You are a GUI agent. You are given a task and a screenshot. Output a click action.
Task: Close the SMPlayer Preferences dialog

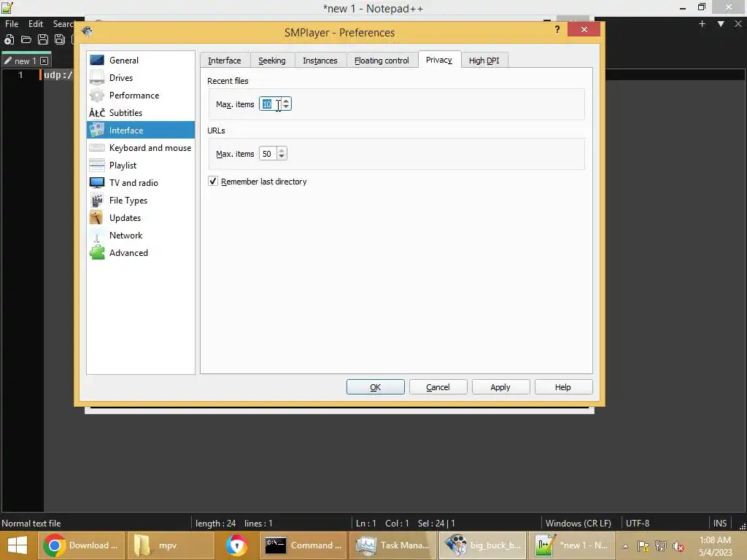584,29
